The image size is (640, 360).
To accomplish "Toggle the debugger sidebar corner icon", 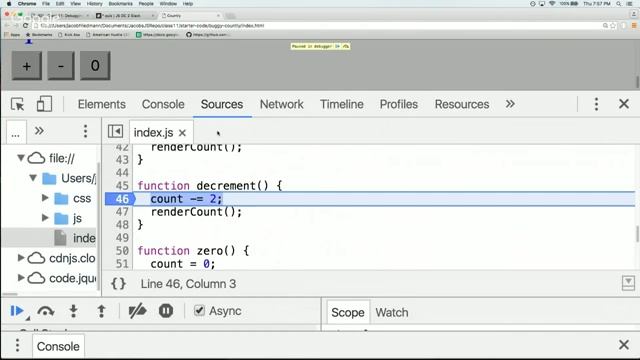I will pyautogui.click(x=628, y=282).
